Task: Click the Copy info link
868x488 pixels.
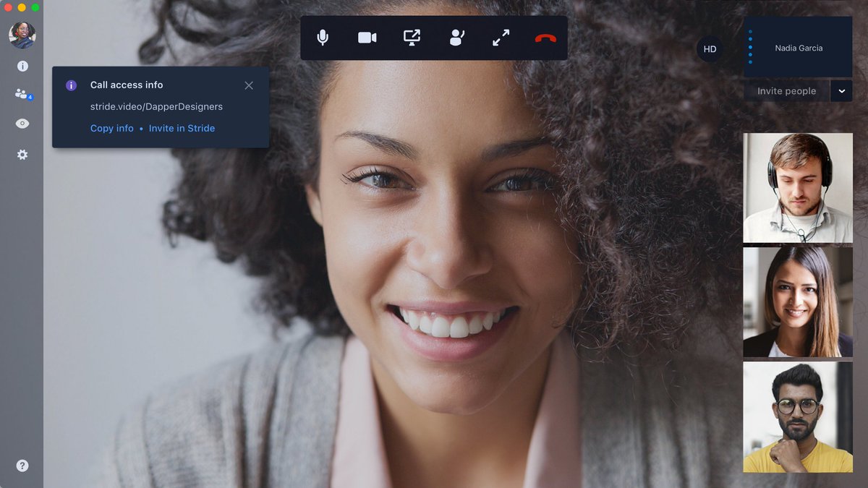Action: [x=112, y=128]
